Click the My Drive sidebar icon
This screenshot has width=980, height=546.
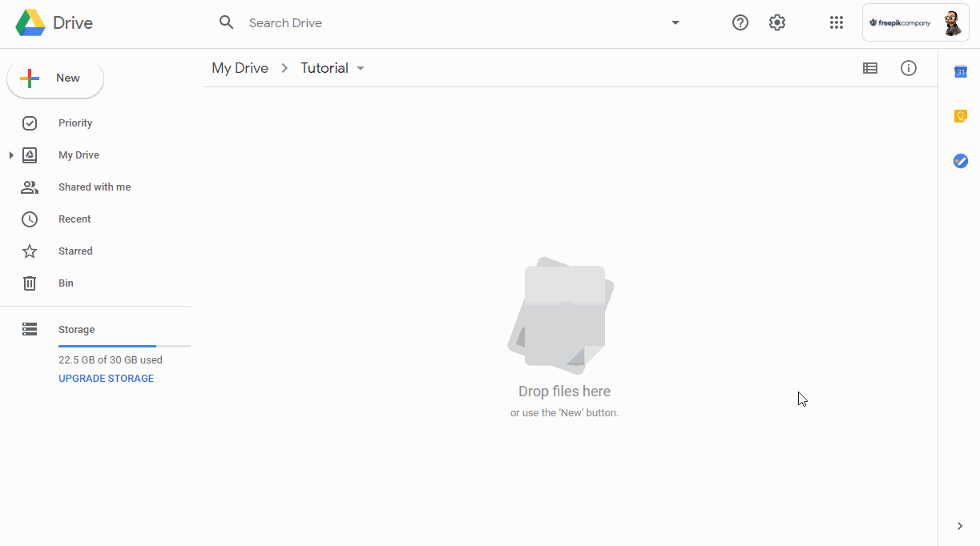tap(30, 155)
